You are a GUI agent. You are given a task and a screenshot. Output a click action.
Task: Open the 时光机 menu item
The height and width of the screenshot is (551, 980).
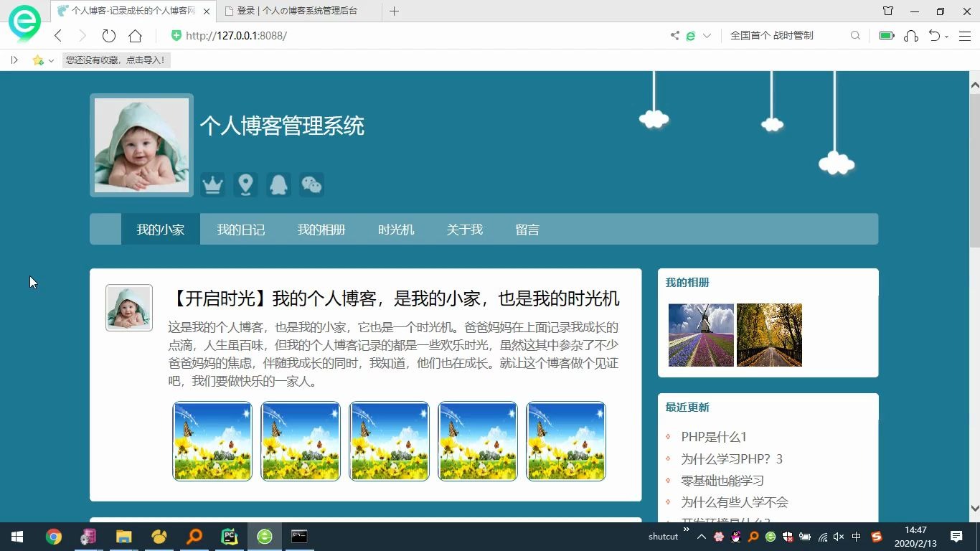tap(396, 230)
